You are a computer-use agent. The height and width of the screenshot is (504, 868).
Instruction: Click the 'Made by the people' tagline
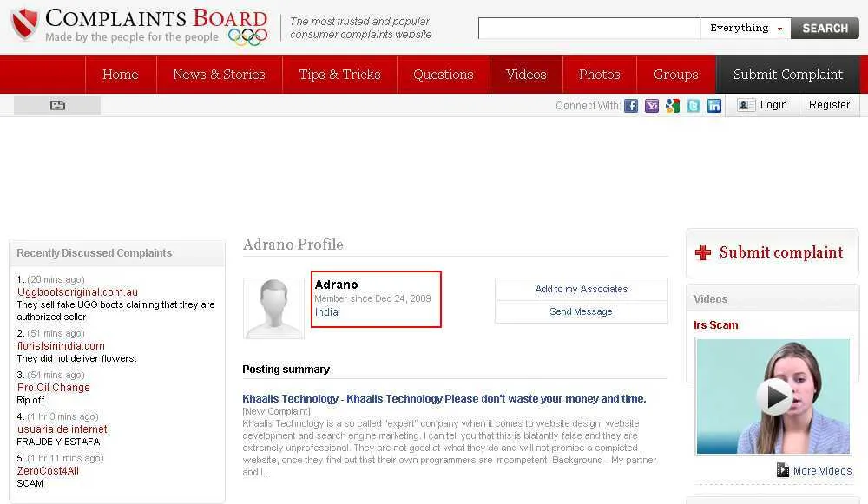coord(132,37)
